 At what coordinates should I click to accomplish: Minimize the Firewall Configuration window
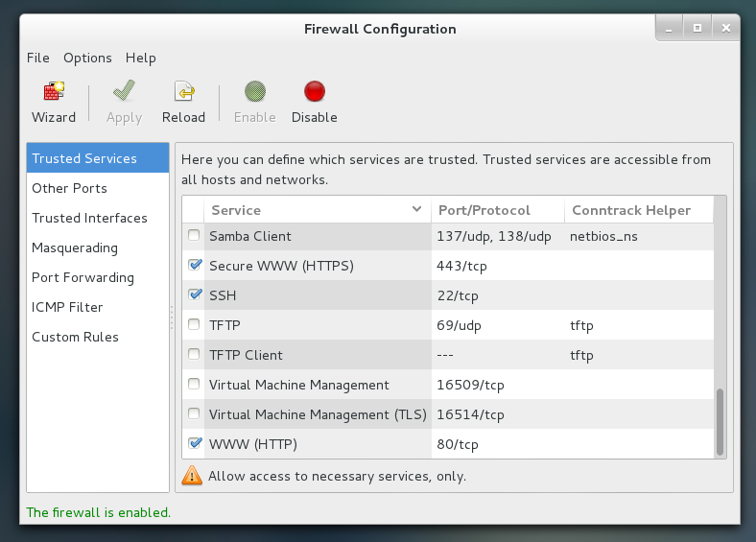pos(669,29)
